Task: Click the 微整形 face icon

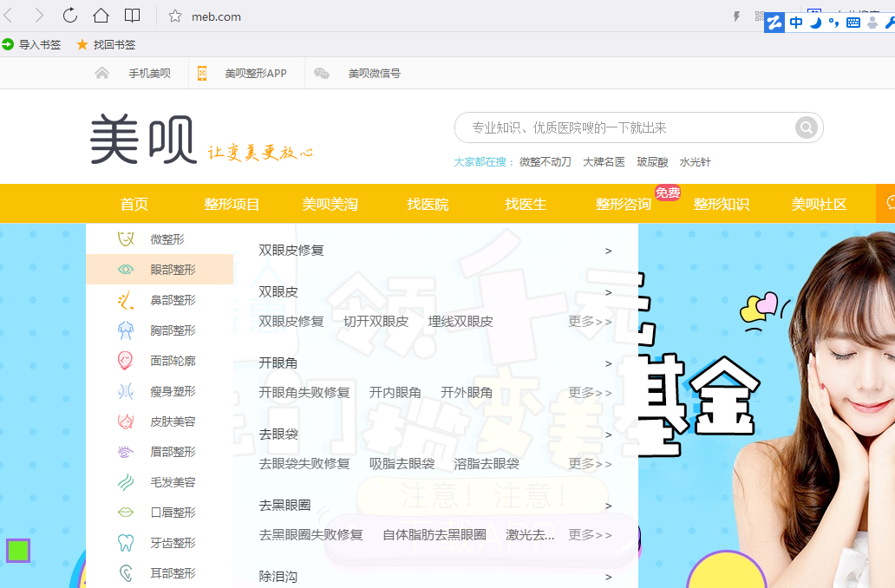Action: [x=126, y=239]
